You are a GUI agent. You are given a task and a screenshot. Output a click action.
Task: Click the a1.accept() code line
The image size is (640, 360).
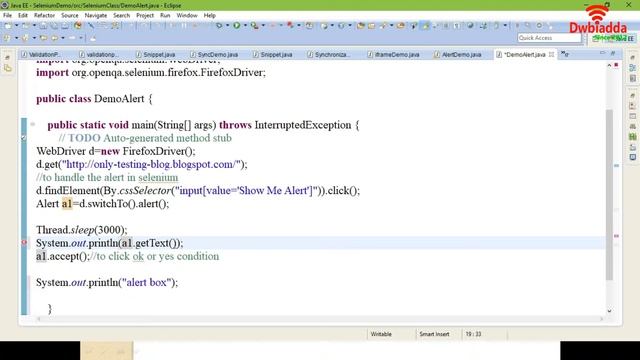click(x=127, y=256)
